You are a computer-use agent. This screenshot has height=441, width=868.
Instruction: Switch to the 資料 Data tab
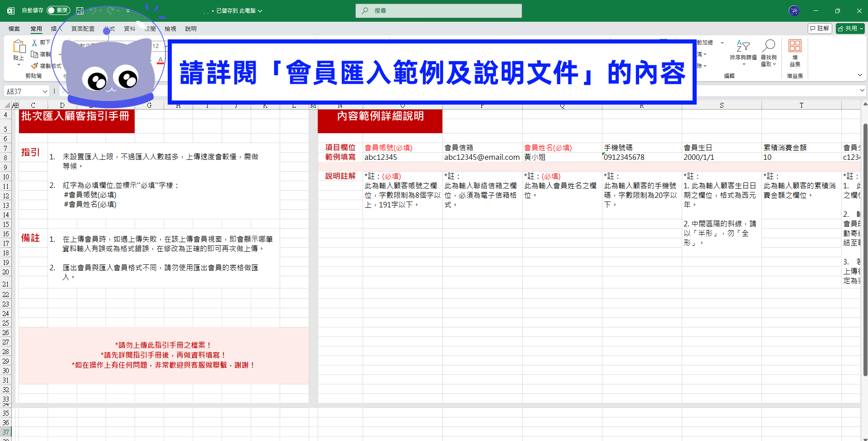[x=130, y=29]
